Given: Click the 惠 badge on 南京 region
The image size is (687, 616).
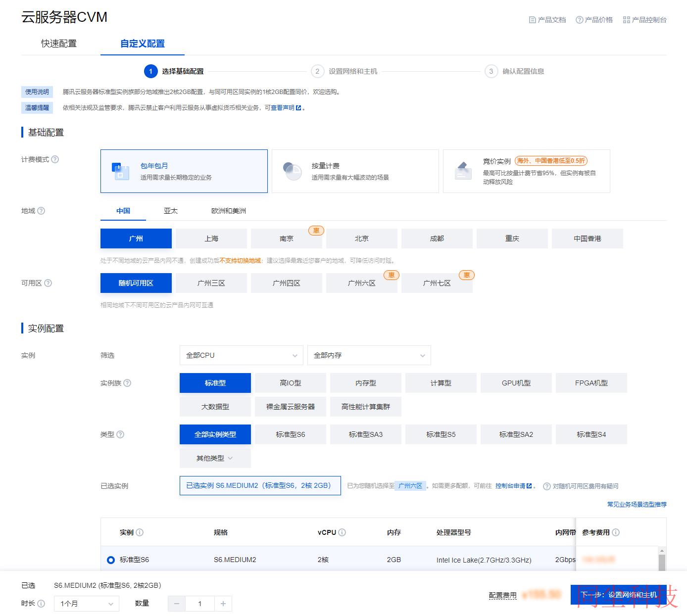Looking at the screenshot, I should [316, 231].
